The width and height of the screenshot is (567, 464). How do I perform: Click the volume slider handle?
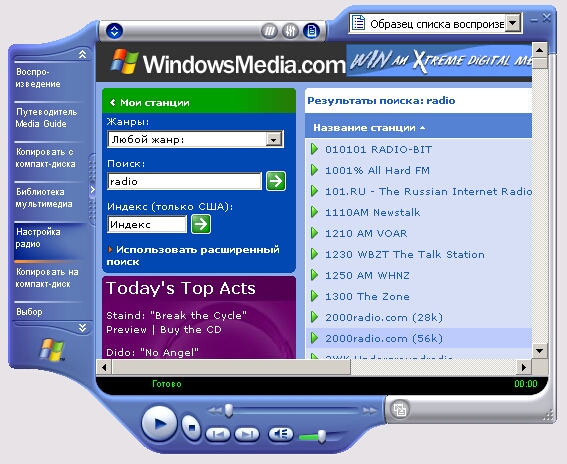point(321,437)
